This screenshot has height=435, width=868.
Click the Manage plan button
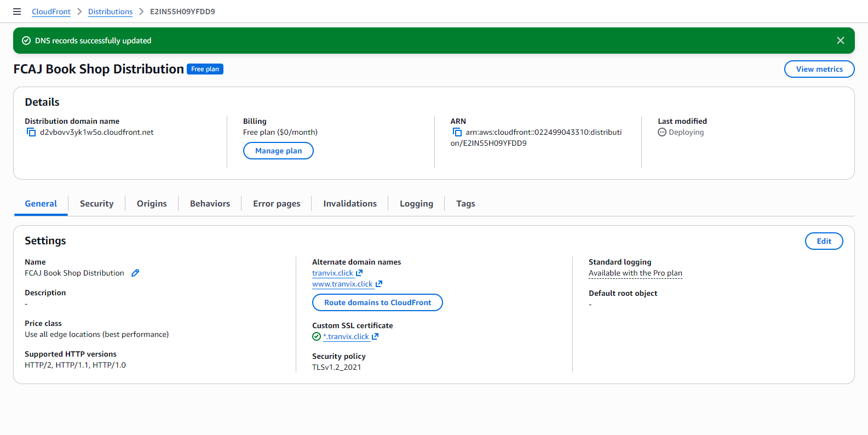pyautogui.click(x=278, y=151)
